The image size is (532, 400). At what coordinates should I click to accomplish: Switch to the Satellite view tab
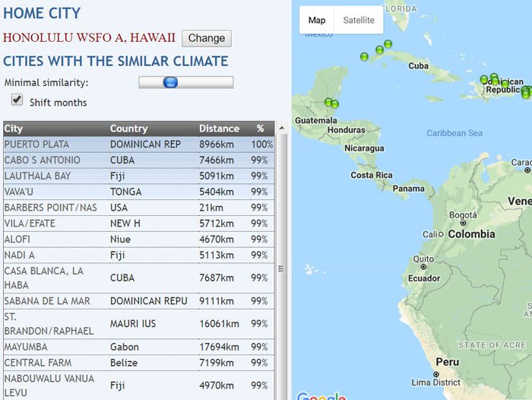(x=359, y=20)
